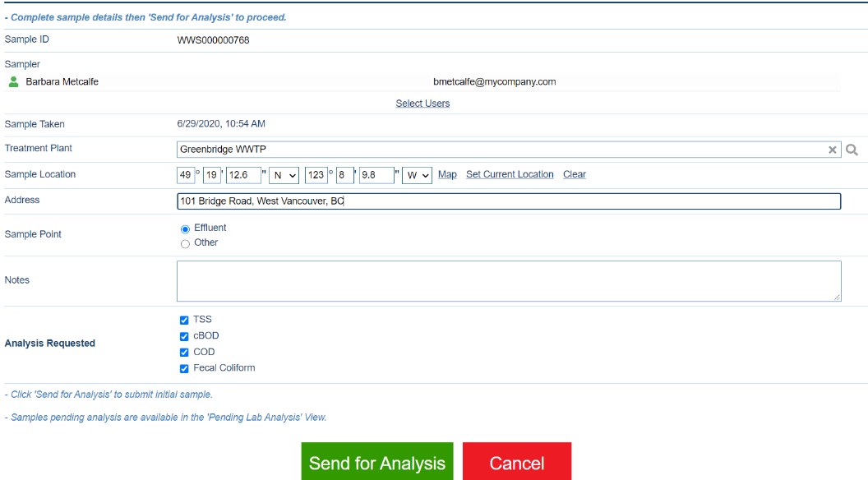Click the magnifier icon beside Treatment Plant
868x480 pixels.
coord(852,150)
